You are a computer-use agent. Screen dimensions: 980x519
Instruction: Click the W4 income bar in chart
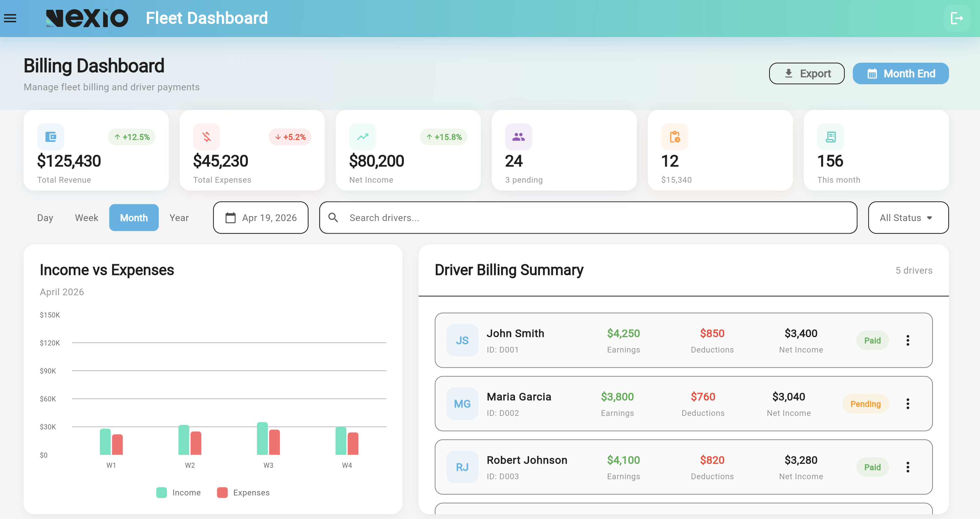click(341, 441)
